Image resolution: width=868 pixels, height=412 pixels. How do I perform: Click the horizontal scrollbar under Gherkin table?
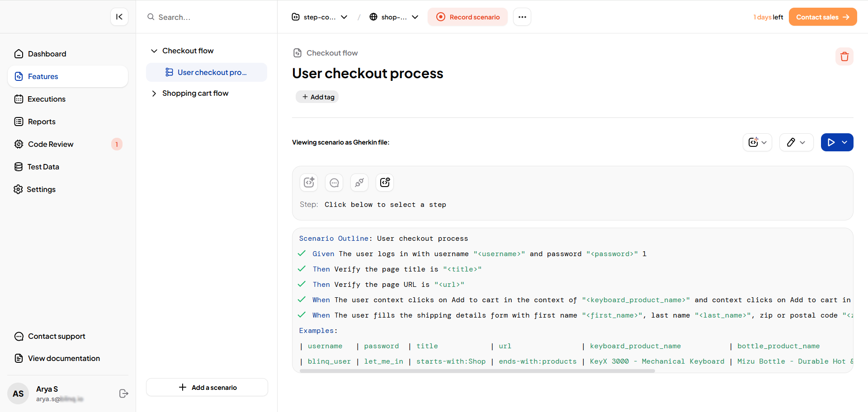pyautogui.click(x=477, y=371)
